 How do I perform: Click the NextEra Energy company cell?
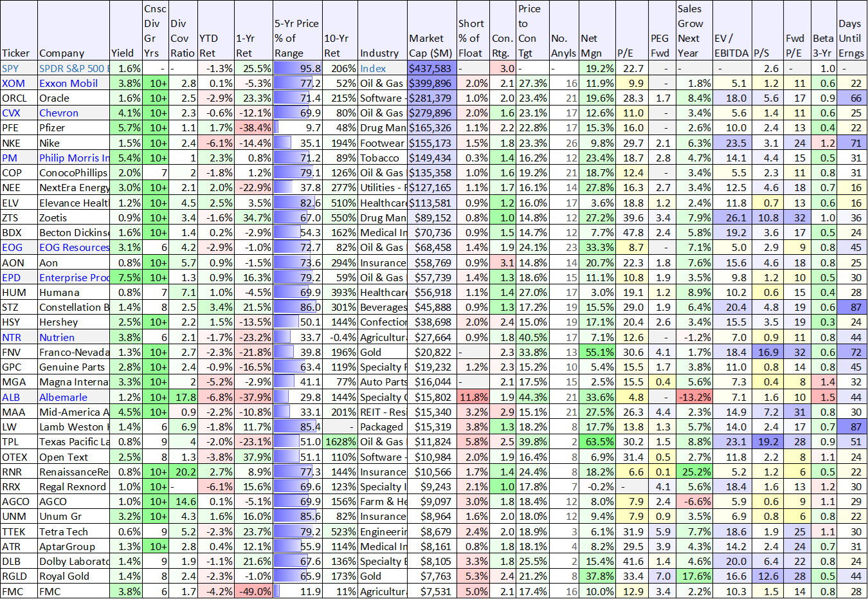coord(73,187)
